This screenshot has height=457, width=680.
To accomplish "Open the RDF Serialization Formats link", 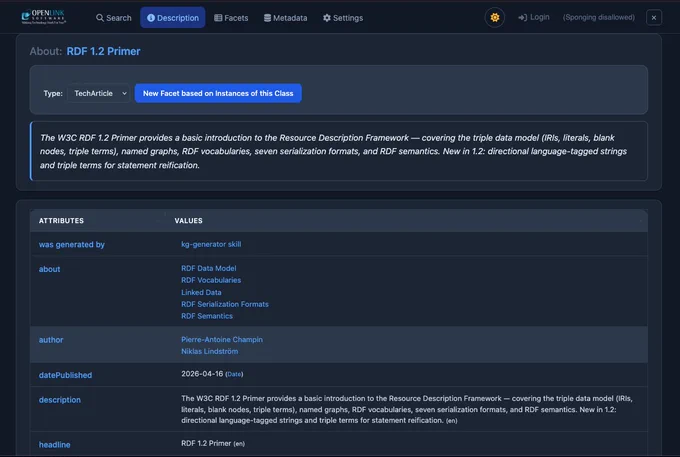I will click(x=225, y=304).
